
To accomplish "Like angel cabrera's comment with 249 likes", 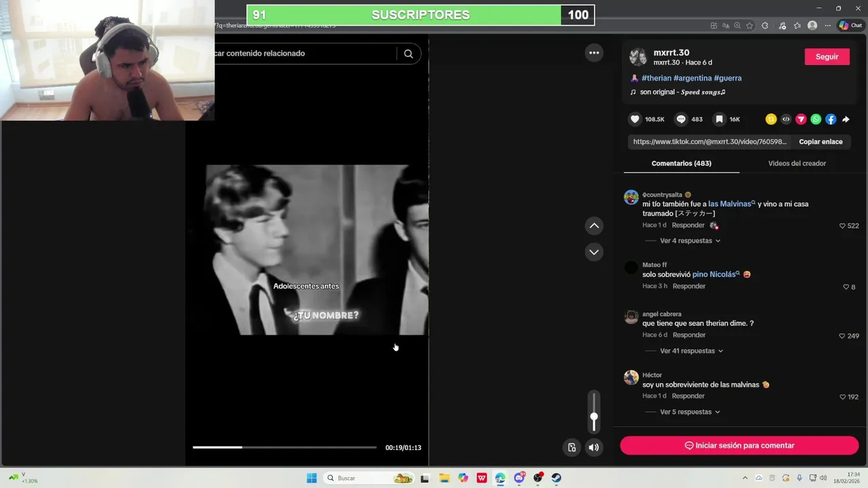I will (842, 335).
